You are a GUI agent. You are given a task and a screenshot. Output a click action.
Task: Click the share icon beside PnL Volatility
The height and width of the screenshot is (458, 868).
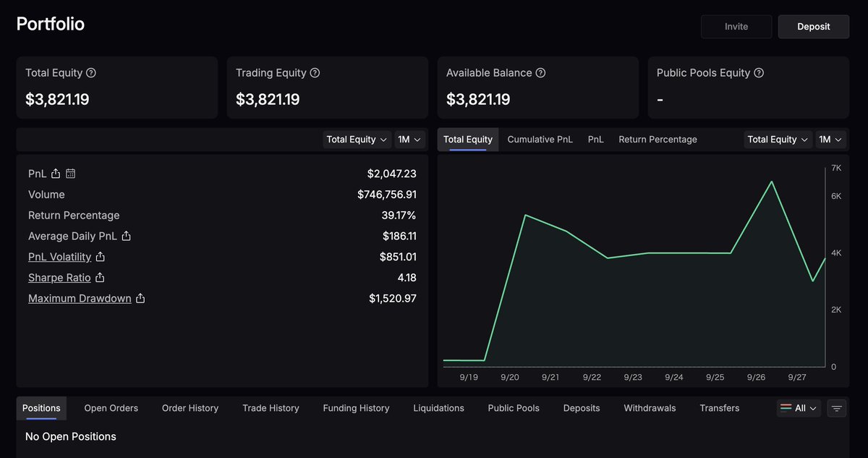pos(101,257)
